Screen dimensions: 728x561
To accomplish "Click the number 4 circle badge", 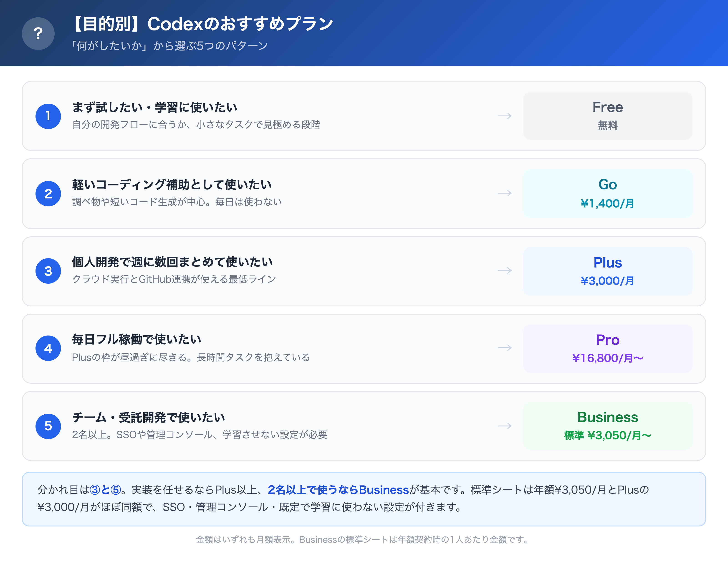I will (x=48, y=348).
